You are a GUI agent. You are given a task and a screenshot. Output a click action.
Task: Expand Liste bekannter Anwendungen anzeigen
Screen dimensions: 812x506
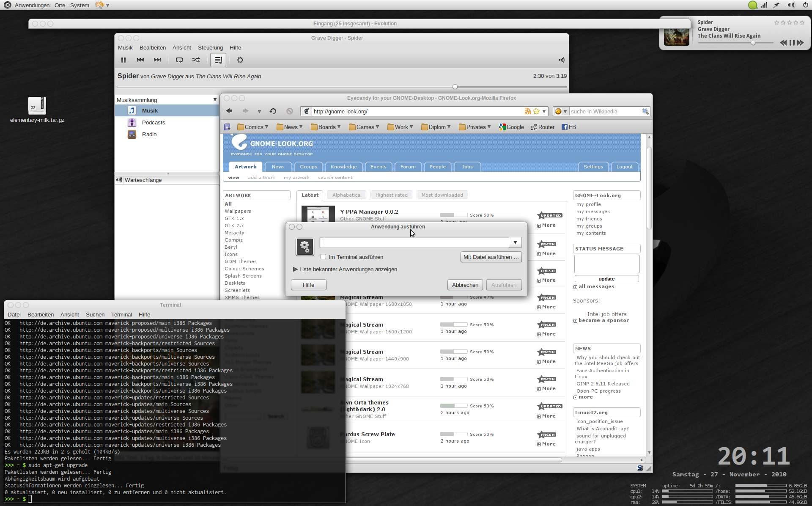[x=345, y=269]
